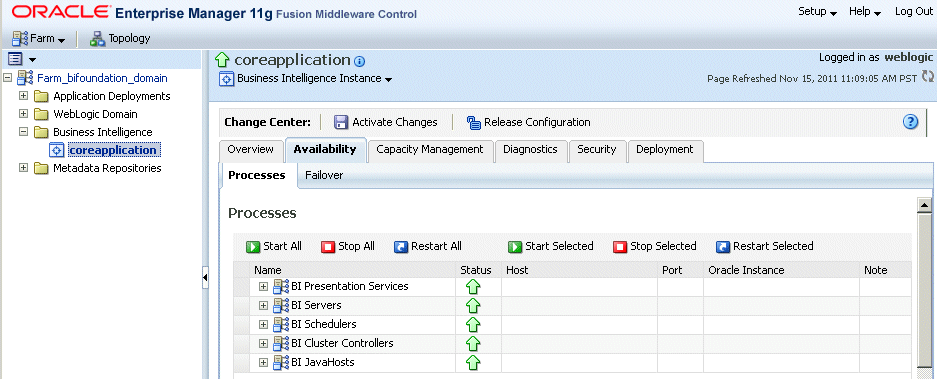Image resolution: width=937 pixels, height=379 pixels.
Task: Click Stop All
Action: 348,246
